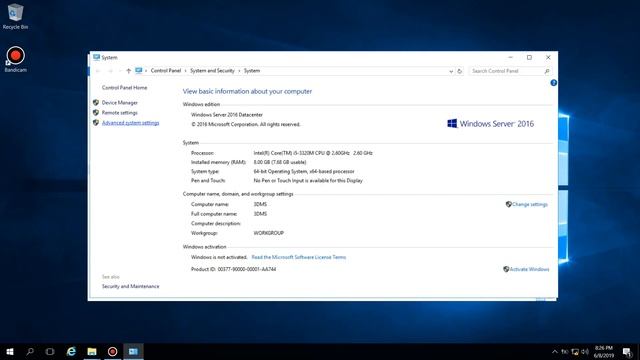Viewport: 640px width, 360px height.
Task: Click the Windows Server 2016 logo
Action: [491, 124]
